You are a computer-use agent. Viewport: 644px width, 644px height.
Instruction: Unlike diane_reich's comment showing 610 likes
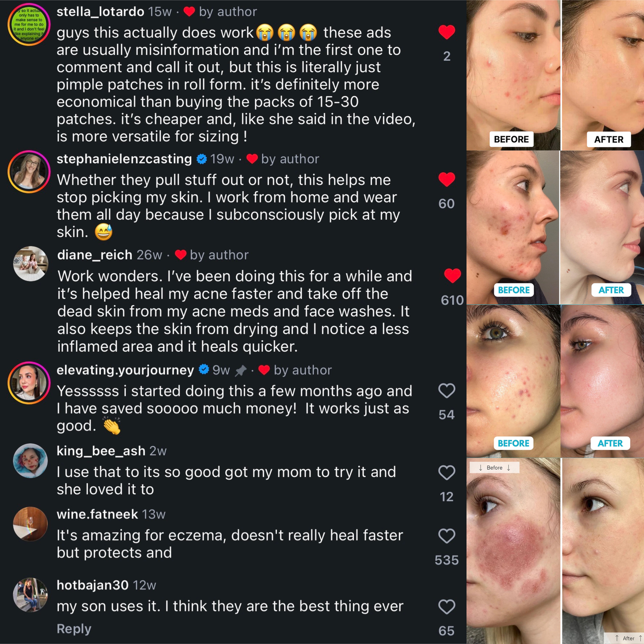coord(452,276)
